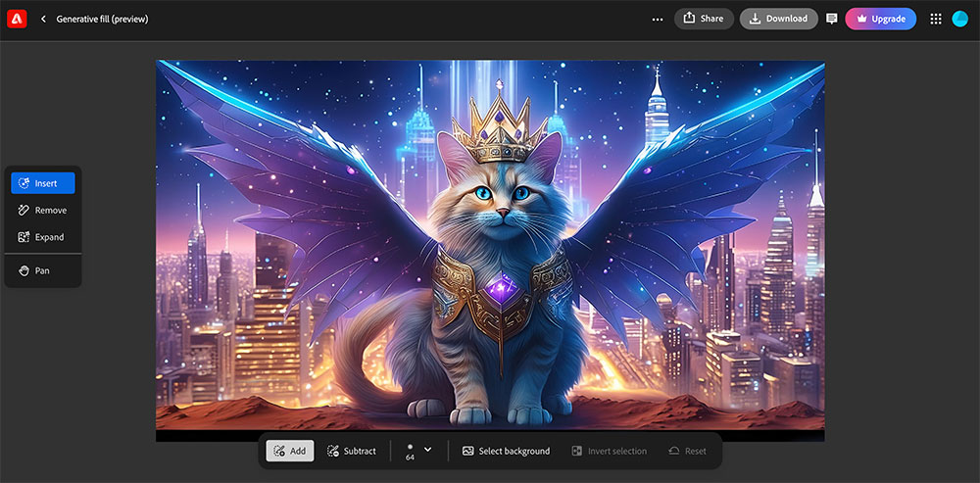Screen dimensions: 980x483
Task: Click Invert selection option
Action: (x=609, y=451)
